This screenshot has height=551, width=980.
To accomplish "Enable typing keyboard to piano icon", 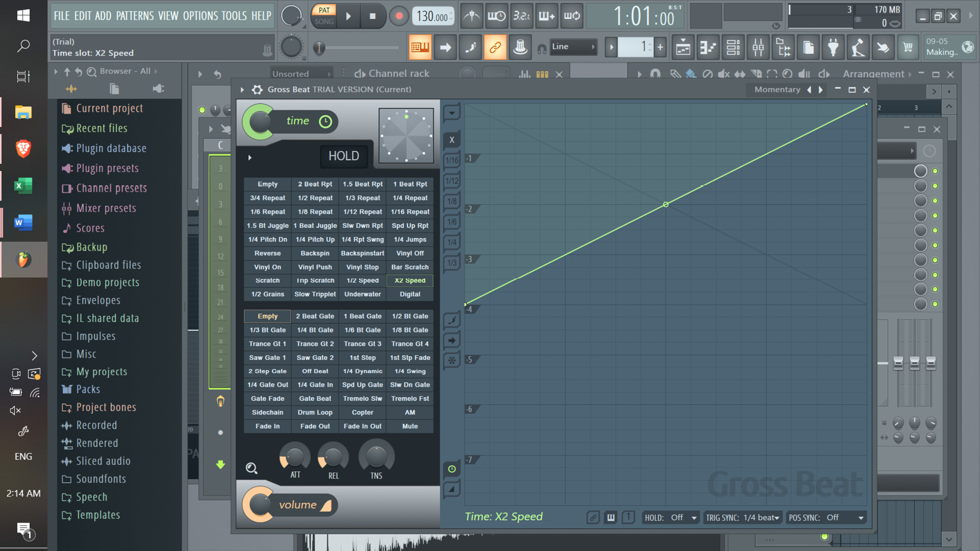I will pyautogui.click(x=420, y=47).
